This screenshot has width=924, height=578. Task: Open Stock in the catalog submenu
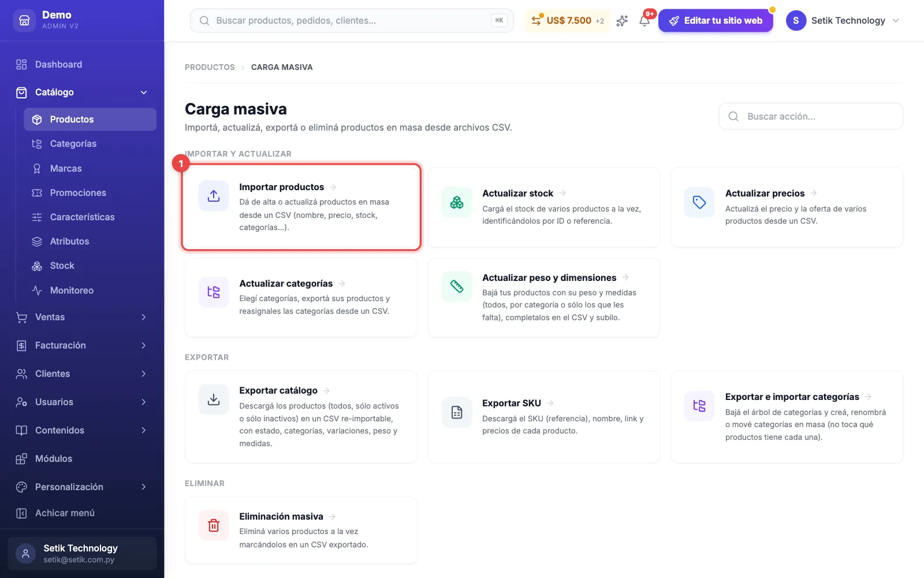click(90, 266)
